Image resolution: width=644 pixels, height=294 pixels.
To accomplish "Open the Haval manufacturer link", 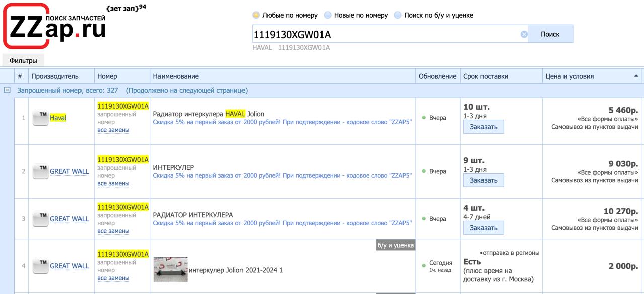I will tap(58, 118).
